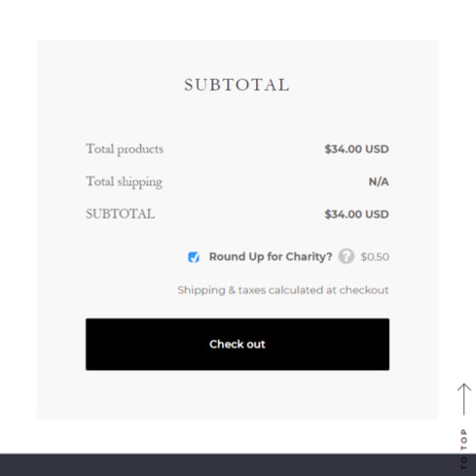Click the vertical TO TOP link text
Viewport: 476px width, 476px height.
point(464,450)
